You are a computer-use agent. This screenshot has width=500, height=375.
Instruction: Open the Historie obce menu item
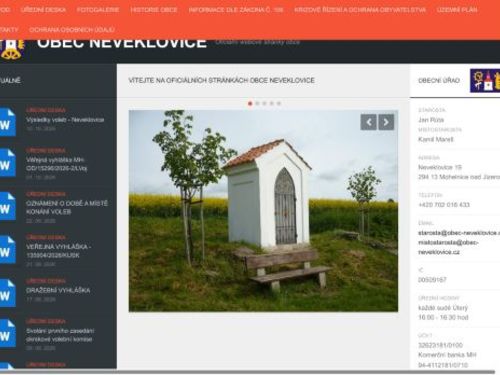(154, 10)
